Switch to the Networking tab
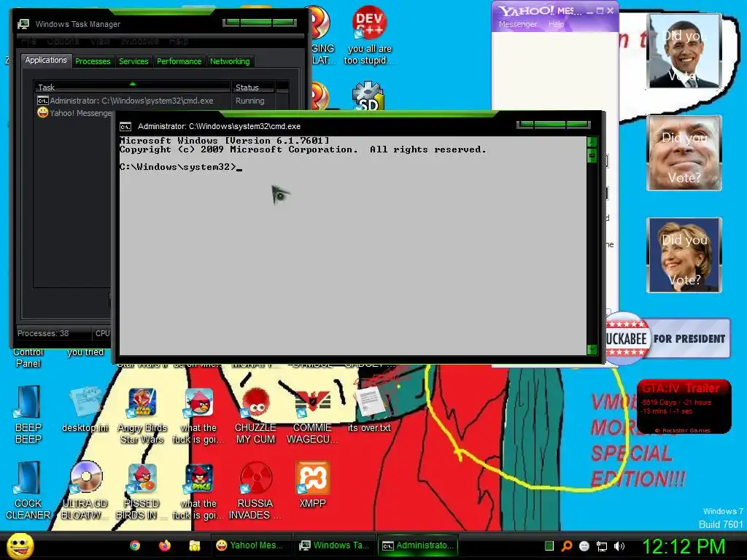 tap(230, 61)
